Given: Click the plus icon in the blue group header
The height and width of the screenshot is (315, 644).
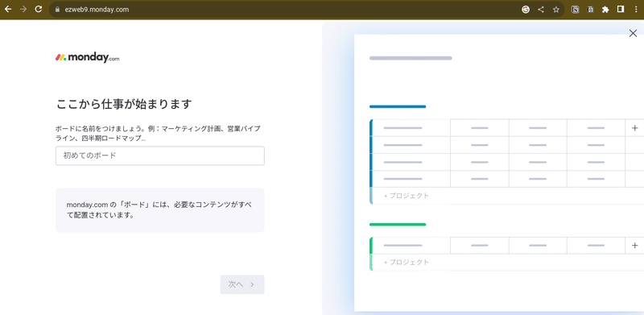Looking at the screenshot, I should [635, 128].
